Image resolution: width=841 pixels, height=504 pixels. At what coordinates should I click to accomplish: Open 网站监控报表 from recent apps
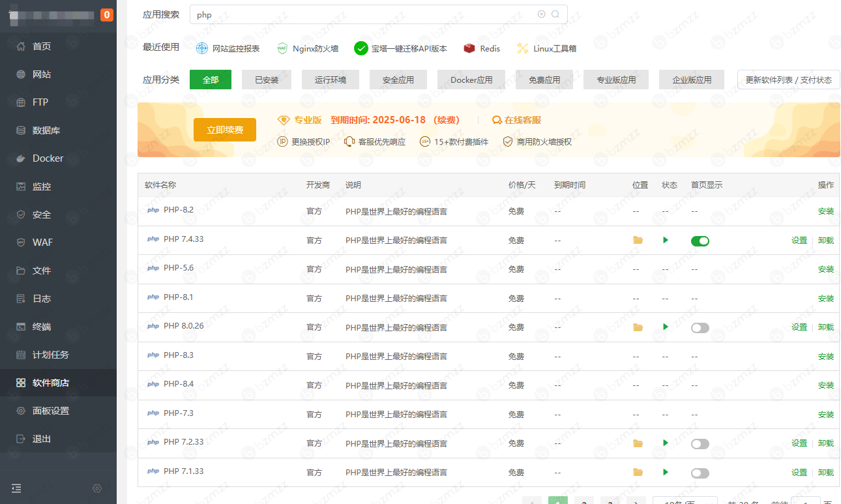coord(228,48)
